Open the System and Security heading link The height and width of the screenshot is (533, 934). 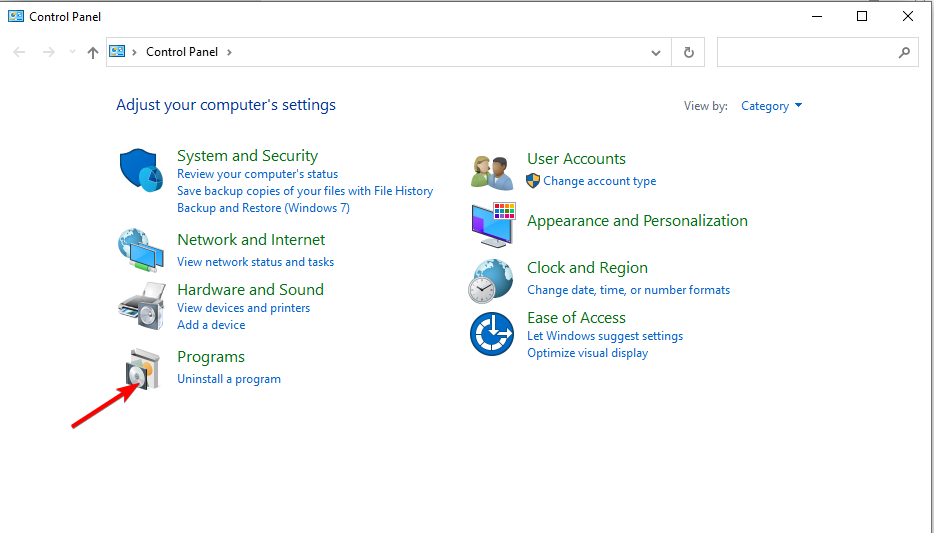[x=247, y=155]
